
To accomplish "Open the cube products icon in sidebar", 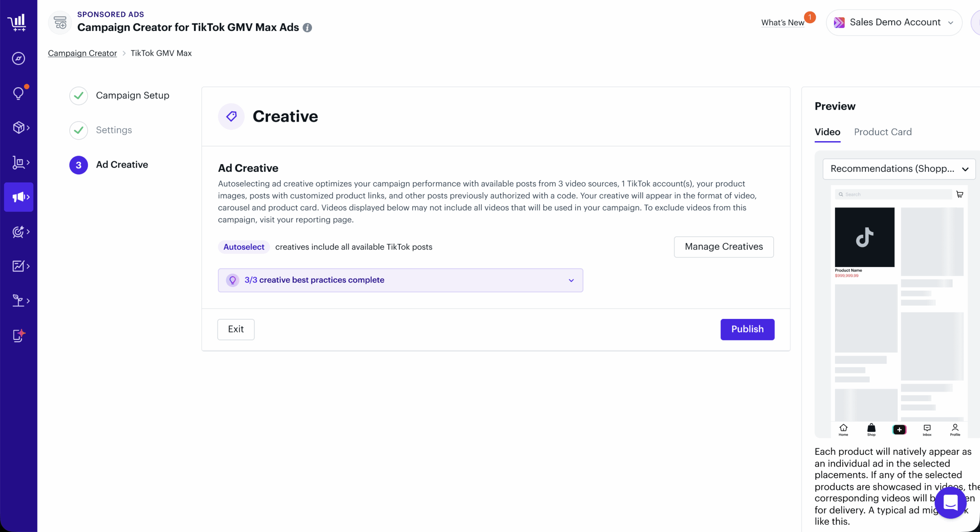I will [x=19, y=127].
